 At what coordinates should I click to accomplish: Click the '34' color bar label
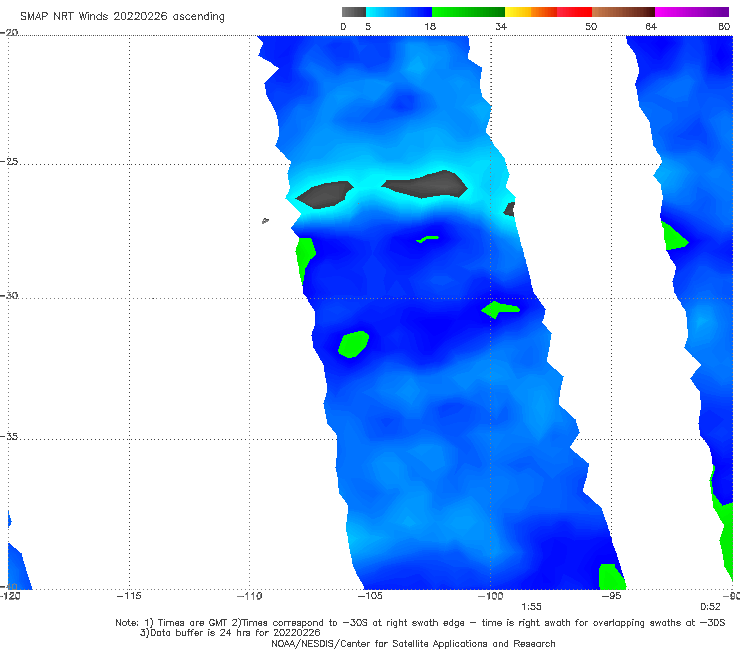pos(501,26)
